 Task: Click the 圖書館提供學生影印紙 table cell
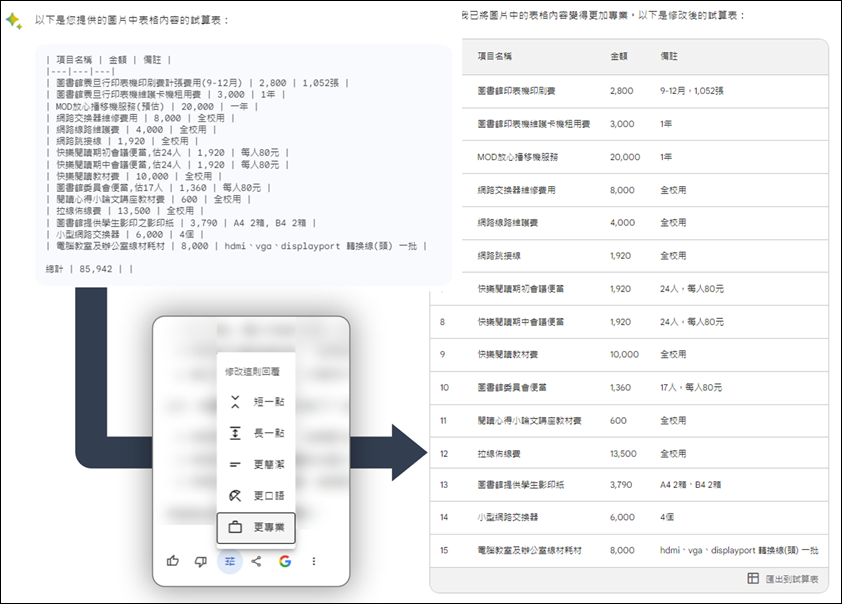coord(521,485)
